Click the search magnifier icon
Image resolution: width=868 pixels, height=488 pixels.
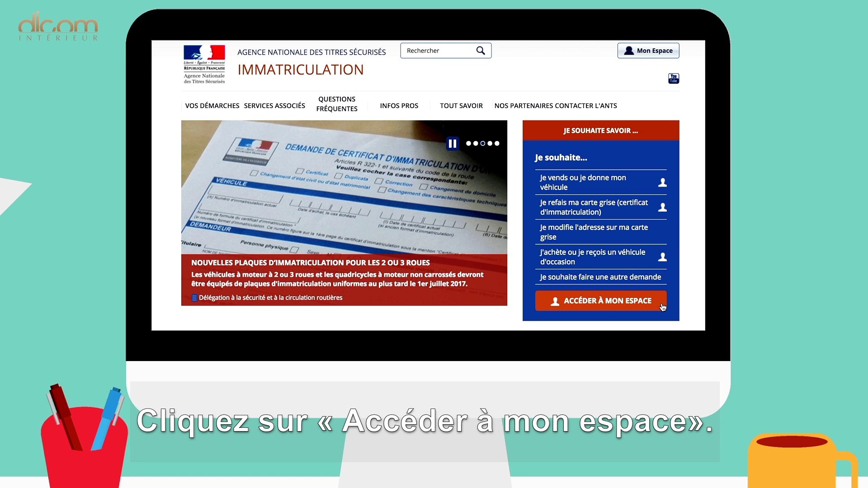click(x=481, y=51)
